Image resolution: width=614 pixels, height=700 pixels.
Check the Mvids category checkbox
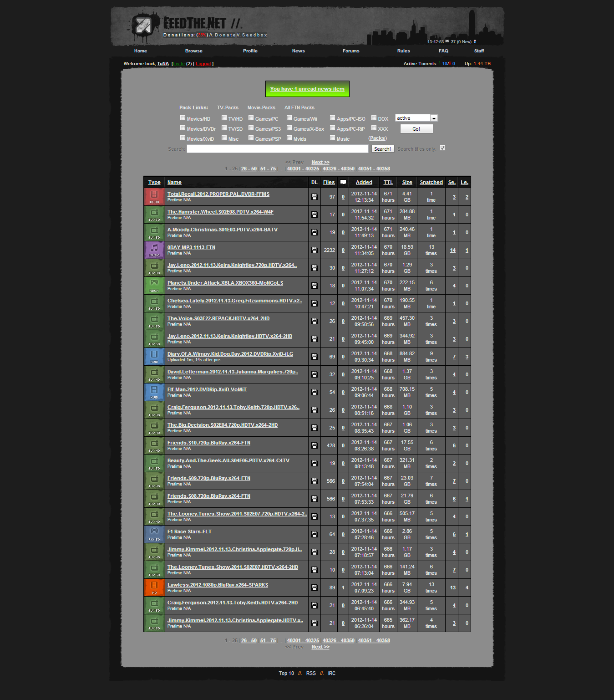pyautogui.click(x=289, y=138)
